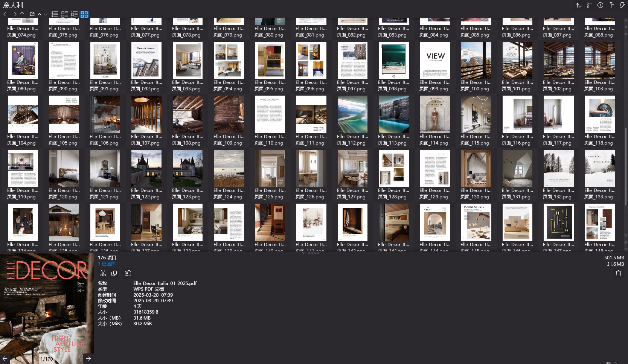Collapse the path bar with up chevron
628x364 pixels.
pyautogui.click(x=39, y=14)
